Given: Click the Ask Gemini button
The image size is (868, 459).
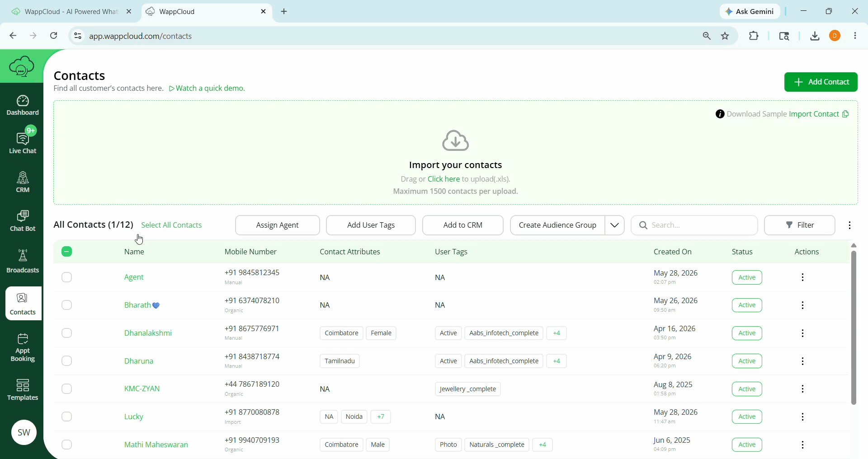Looking at the screenshot, I should pyautogui.click(x=750, y=12).
